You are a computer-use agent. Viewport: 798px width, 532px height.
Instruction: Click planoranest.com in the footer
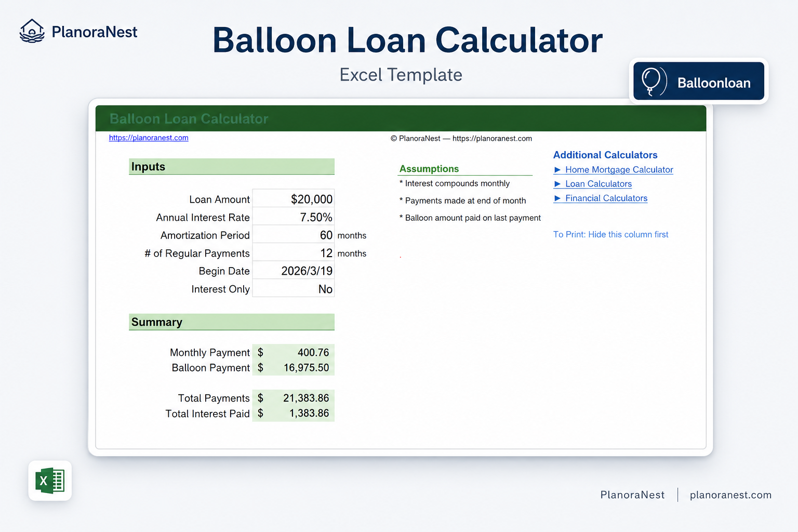click(x=730, y=495)
